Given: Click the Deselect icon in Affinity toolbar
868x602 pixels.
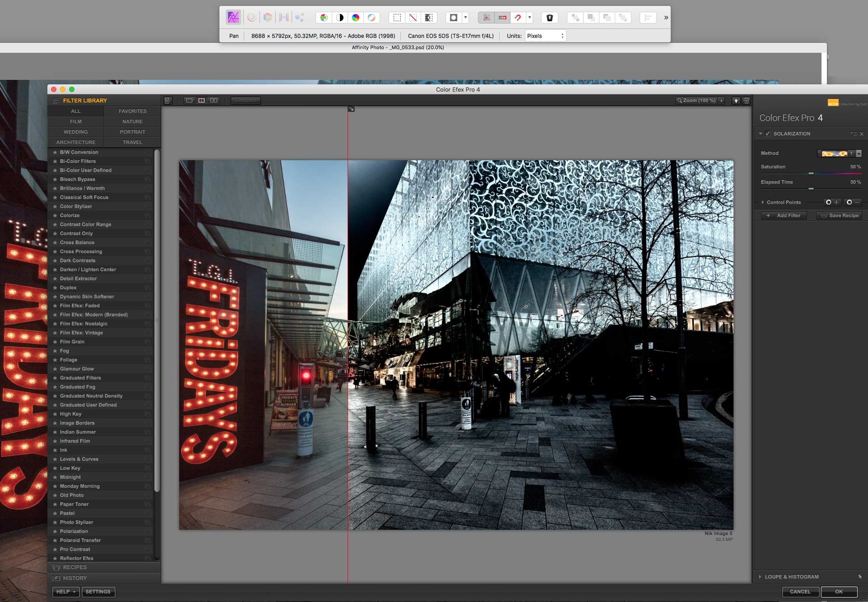Looking at the screenshot, I should (x=413, y=18).
